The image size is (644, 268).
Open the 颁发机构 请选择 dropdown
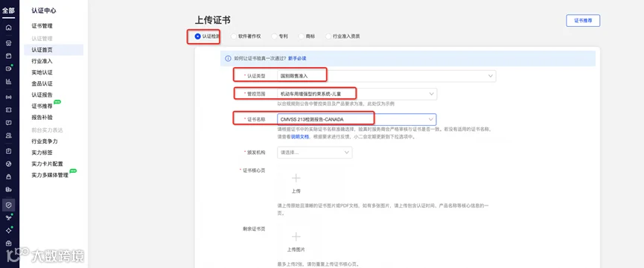point(315,153)
